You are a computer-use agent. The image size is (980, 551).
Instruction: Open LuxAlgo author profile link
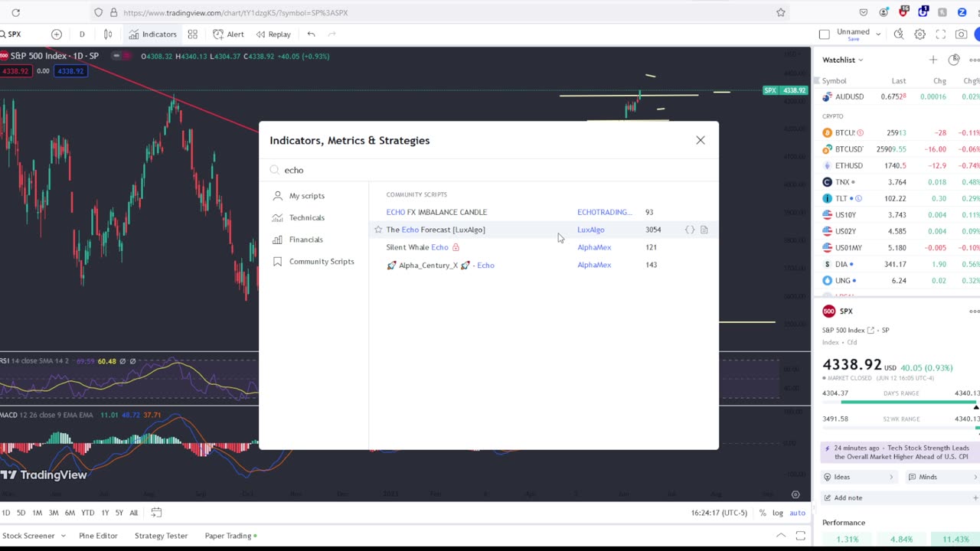tap(591, 230)
